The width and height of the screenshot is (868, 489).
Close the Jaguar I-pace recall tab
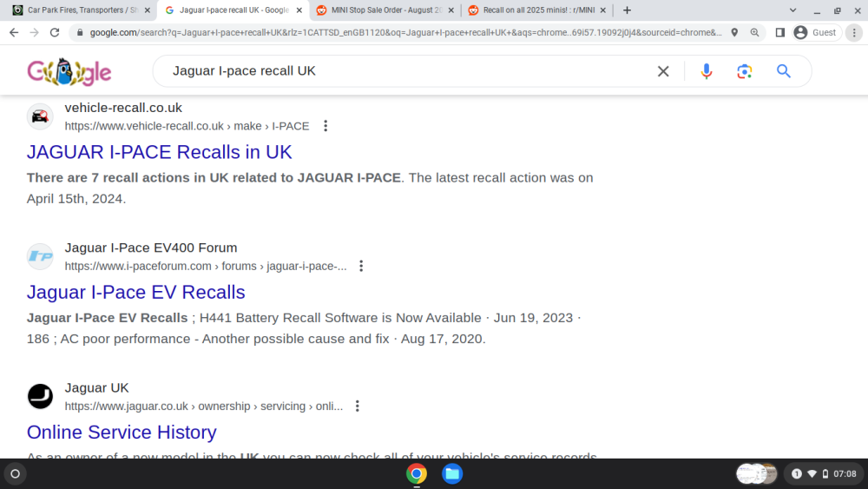[299, 10]
